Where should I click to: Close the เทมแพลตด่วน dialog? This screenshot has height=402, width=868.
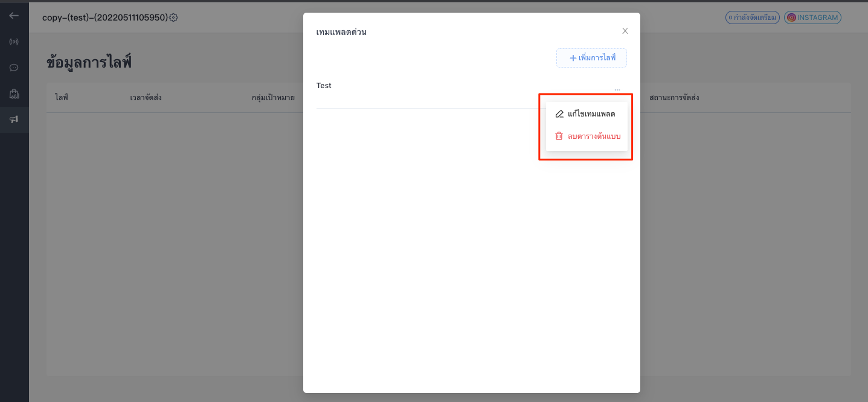pyautogui.click(x=625, y=31)
